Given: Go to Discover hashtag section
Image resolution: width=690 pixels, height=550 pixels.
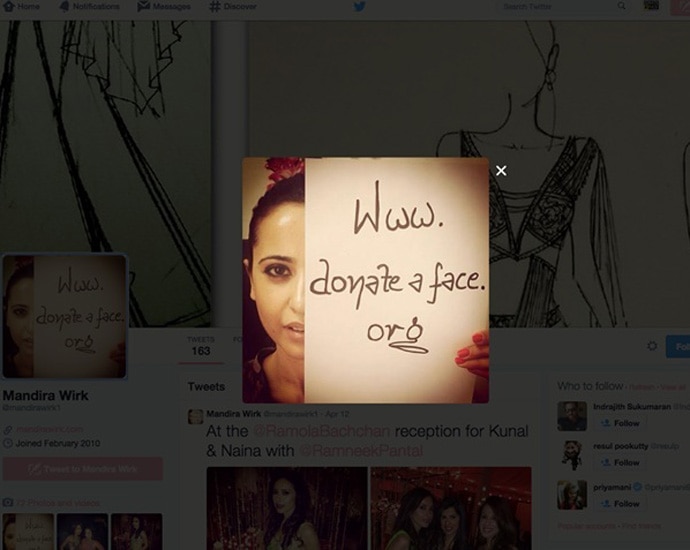Looking at the screenshot, I should (x=215, y=6).
